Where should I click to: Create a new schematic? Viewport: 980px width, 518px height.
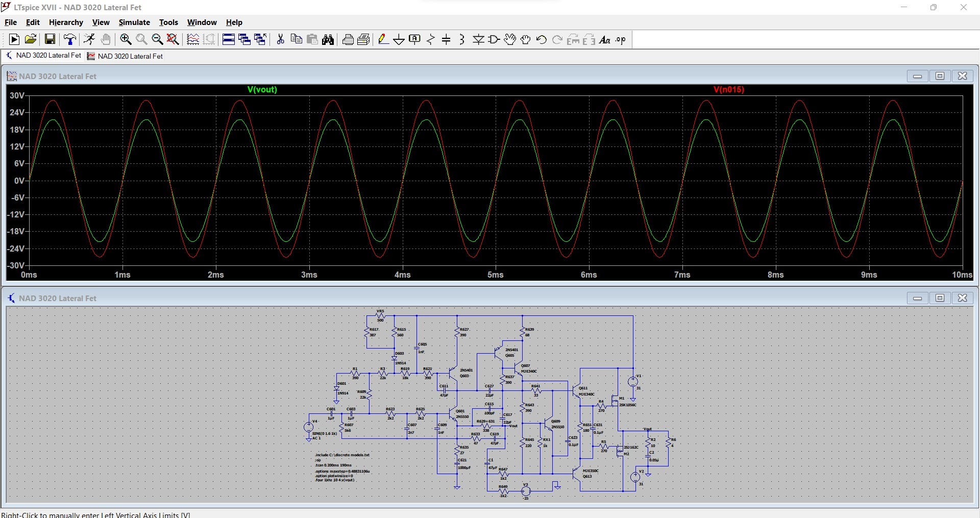14,39
